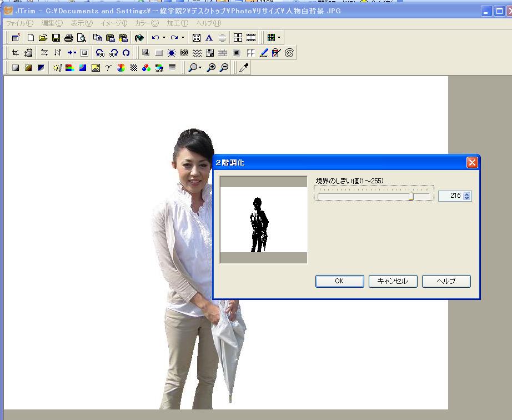Click the copy icon in toolbar

point(97,38)
